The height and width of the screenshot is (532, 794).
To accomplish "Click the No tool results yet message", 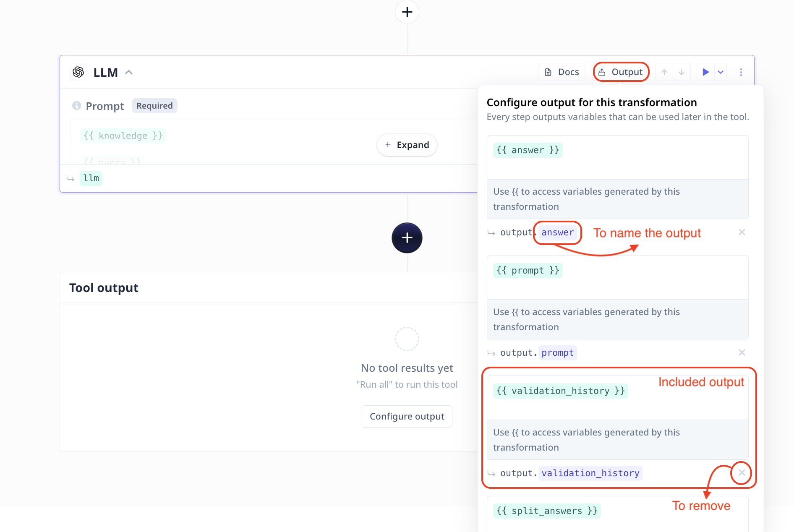I will (x=407, y=368).
